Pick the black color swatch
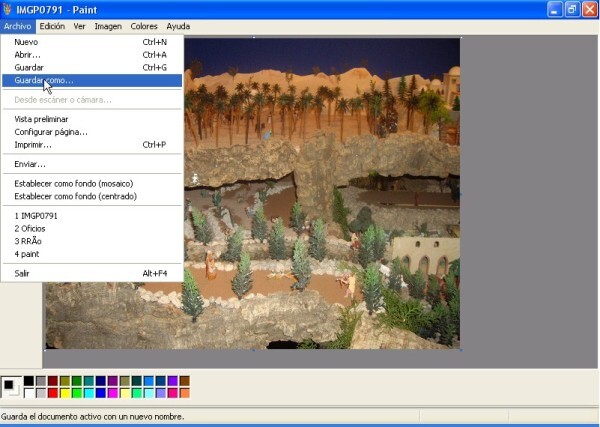Image resolution: width=600 pixels, height=427 pixels. coord(29,381)
